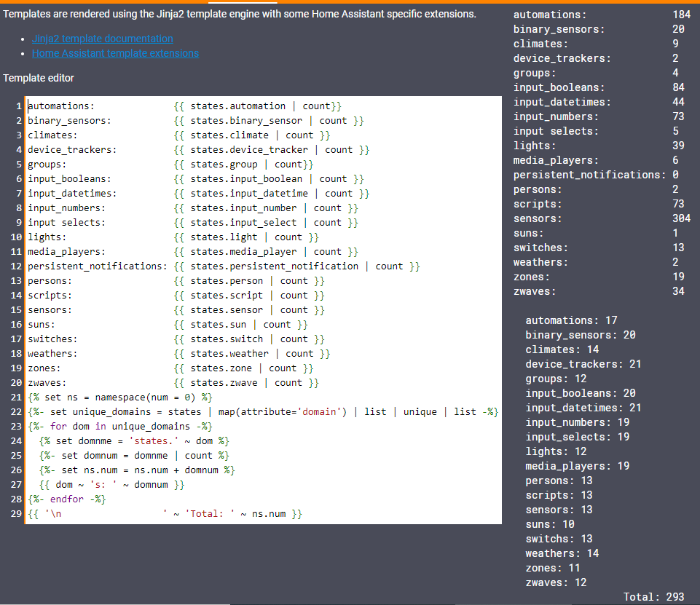Place cursor on 'states.binary_sensor | count' code

(268, 120)
